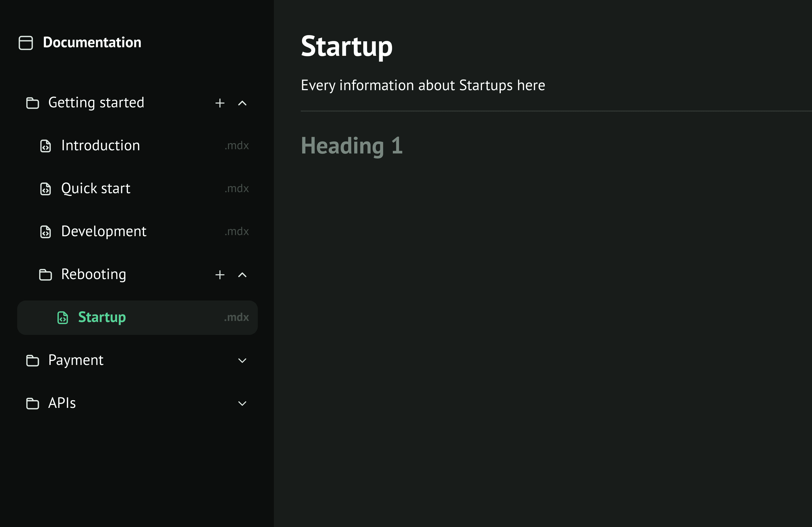Click the Documentation window icon

pyautogui.click(x=26, y=43)
